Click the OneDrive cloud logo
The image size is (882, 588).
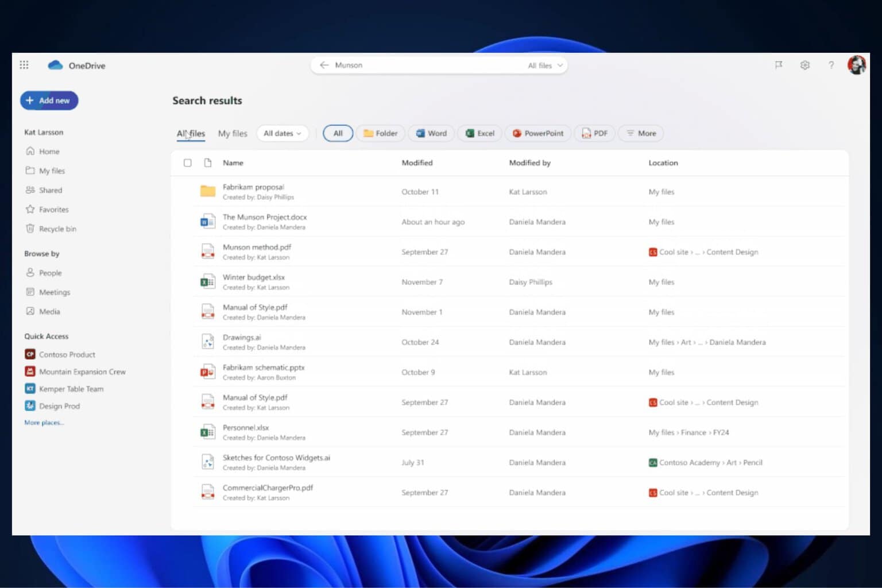pos(55,65)
